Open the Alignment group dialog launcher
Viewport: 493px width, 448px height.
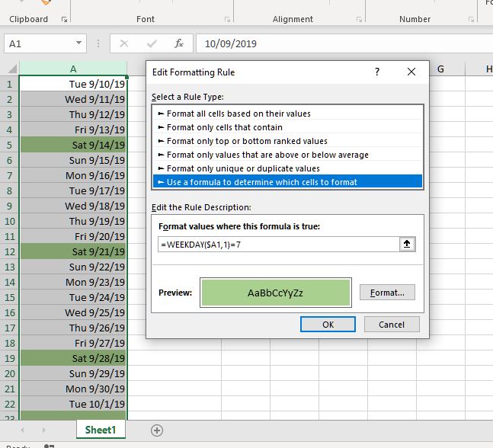tap(359, 20)
